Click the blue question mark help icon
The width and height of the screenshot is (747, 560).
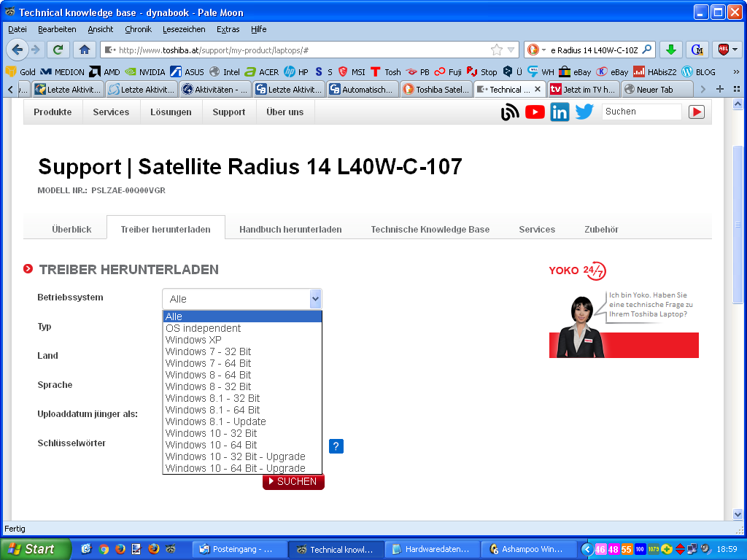(336, 446)
